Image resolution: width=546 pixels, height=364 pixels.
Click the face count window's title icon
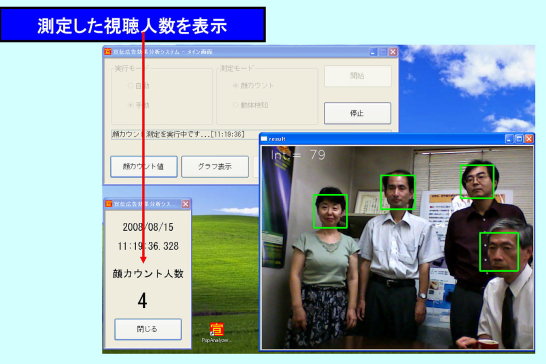109,204
